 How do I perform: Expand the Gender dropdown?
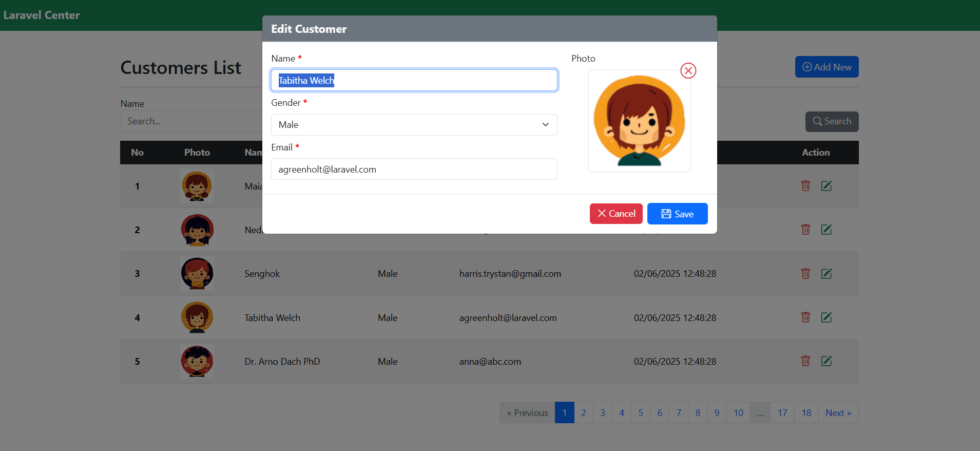(x=414, y=125)
